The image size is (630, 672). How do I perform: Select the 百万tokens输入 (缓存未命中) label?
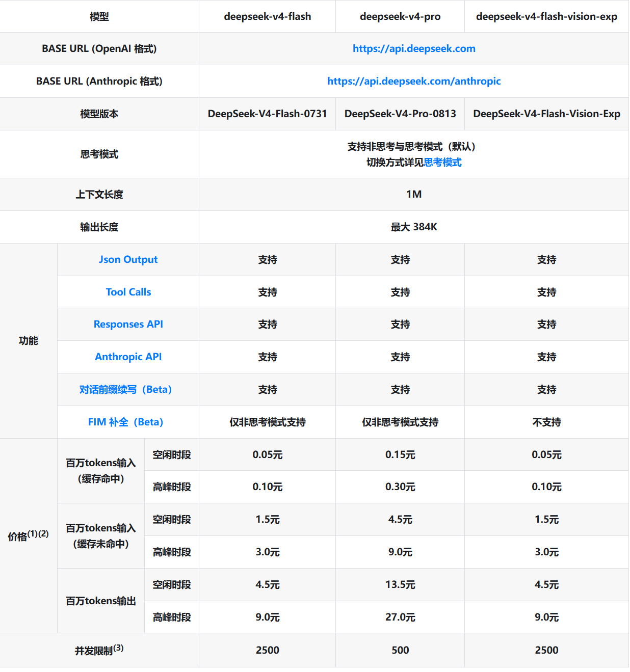[101, 536]
